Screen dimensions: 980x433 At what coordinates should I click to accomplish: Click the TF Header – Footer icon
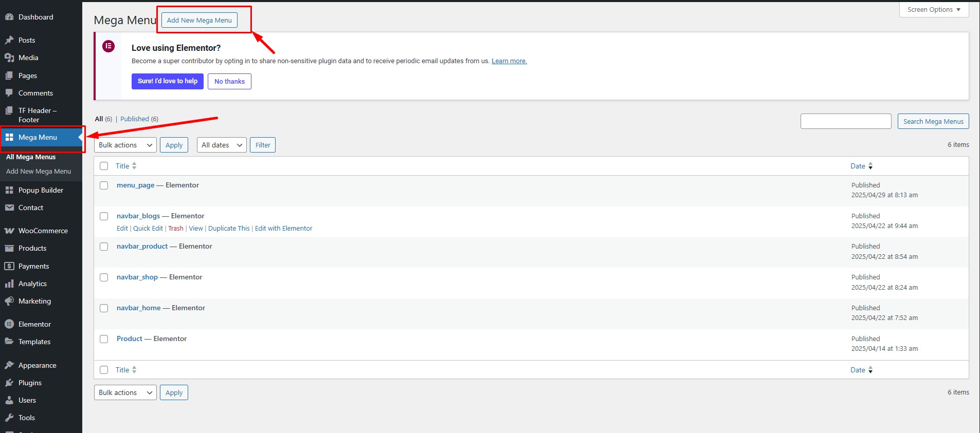click(x=9, y=110)
